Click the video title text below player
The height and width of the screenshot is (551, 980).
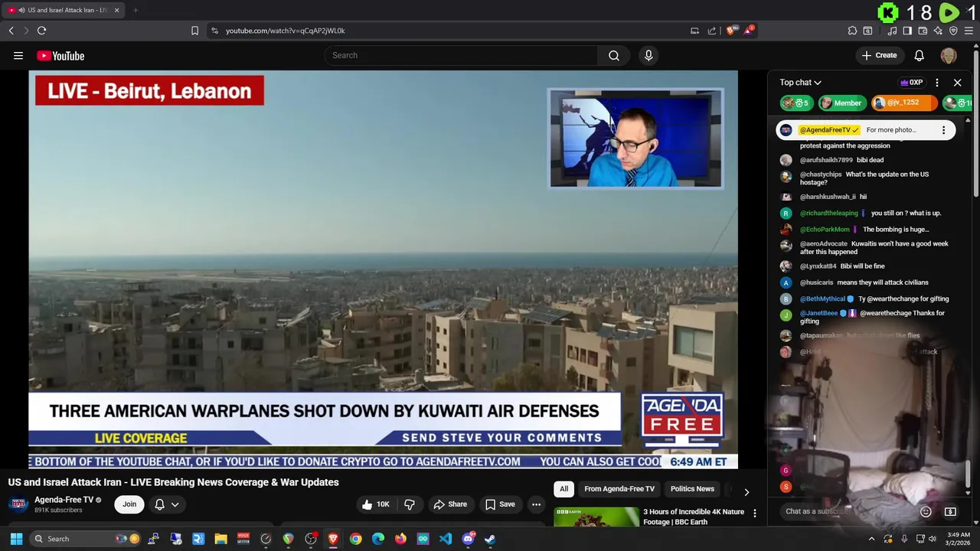(x=174, y=482)
